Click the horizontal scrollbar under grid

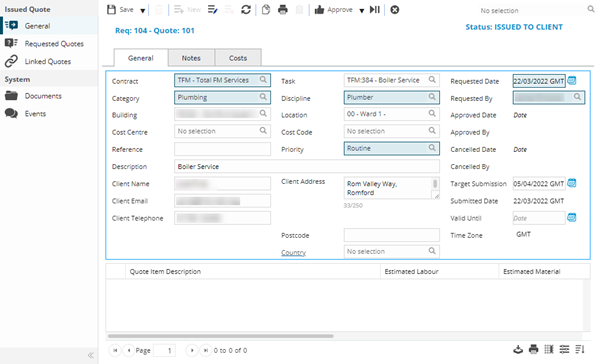click(x=221, y=336)
